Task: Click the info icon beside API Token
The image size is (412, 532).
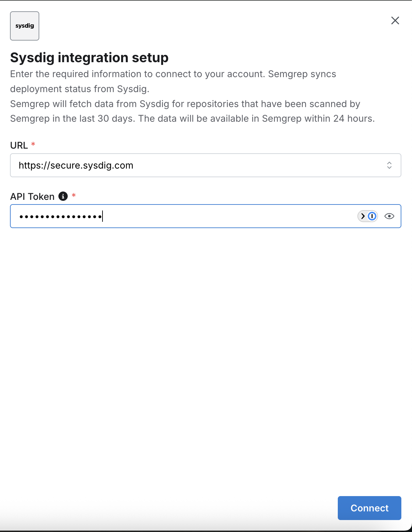Action: pos(63,196)
